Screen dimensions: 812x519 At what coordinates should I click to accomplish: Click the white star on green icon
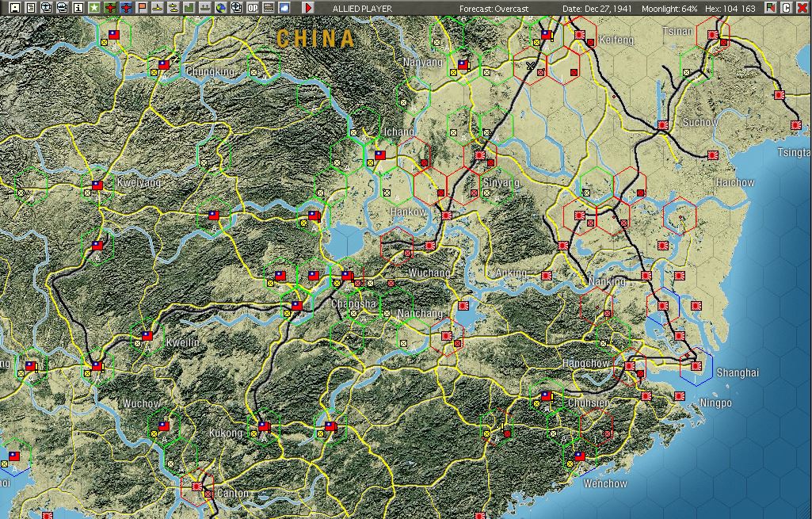click(94, 8)
